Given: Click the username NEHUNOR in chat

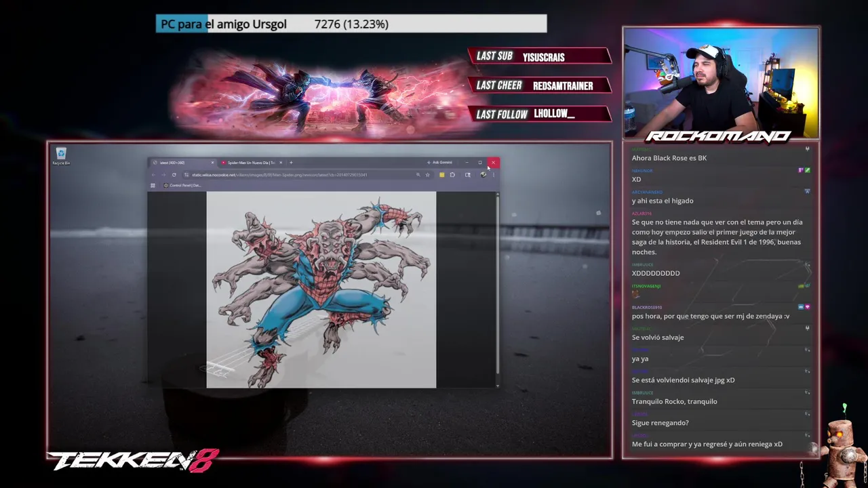Looking at the screenshot, I should (642, 171).
